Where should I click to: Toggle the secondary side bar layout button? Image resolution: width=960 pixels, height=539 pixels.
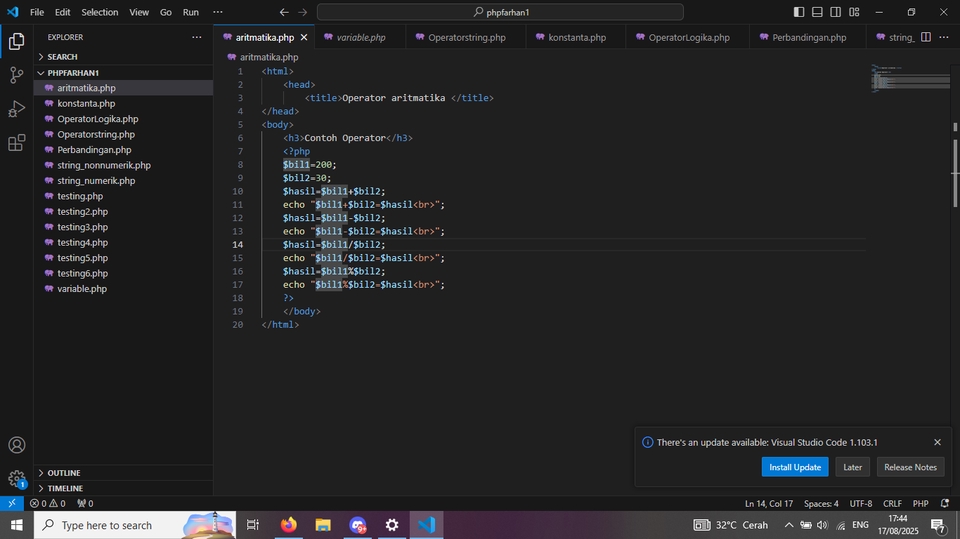(x=836, y=12)
